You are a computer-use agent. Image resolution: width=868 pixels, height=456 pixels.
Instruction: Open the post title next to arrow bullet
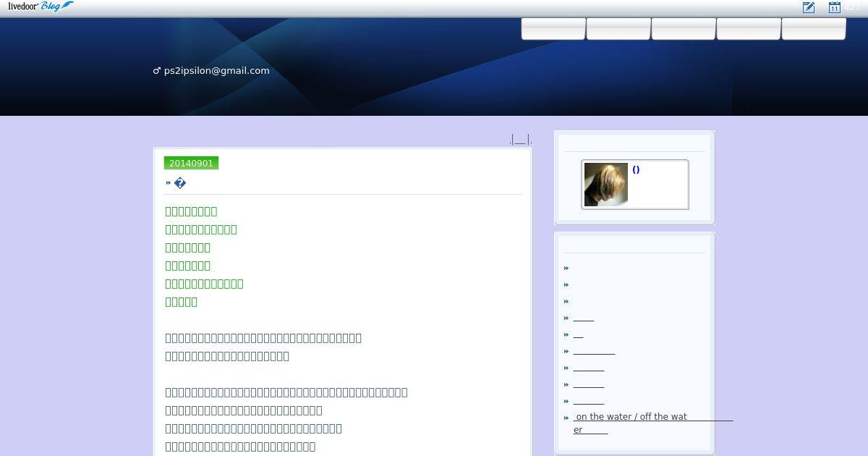[180, 183]
